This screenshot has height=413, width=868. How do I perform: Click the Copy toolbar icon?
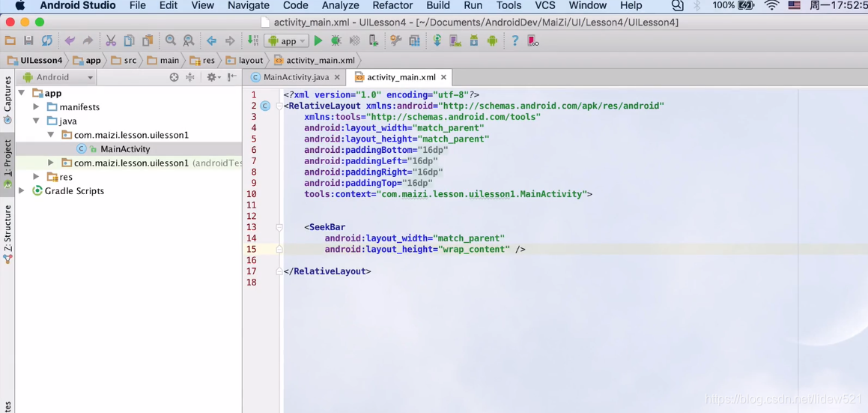(129, 40)
